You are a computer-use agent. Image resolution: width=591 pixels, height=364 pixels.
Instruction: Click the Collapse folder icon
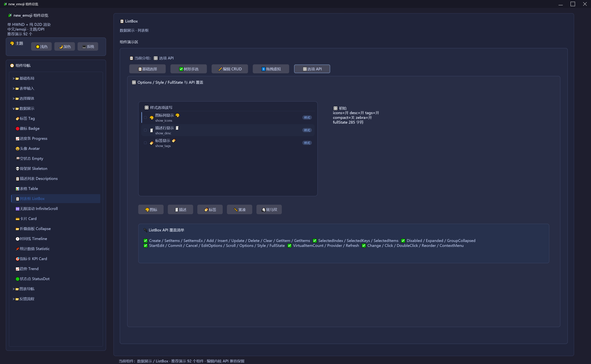[x=17, y=229]
